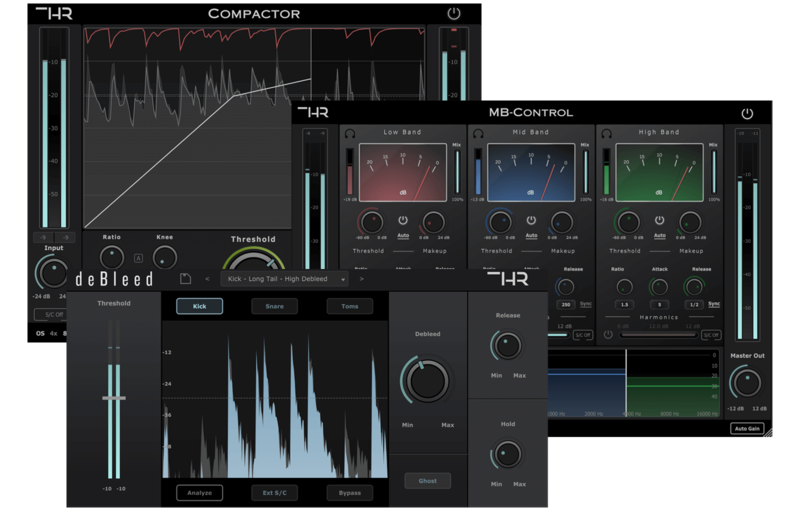
Task: Toggle the Low Band power icon
Action: pyautogui.click(x=403, y=220)
